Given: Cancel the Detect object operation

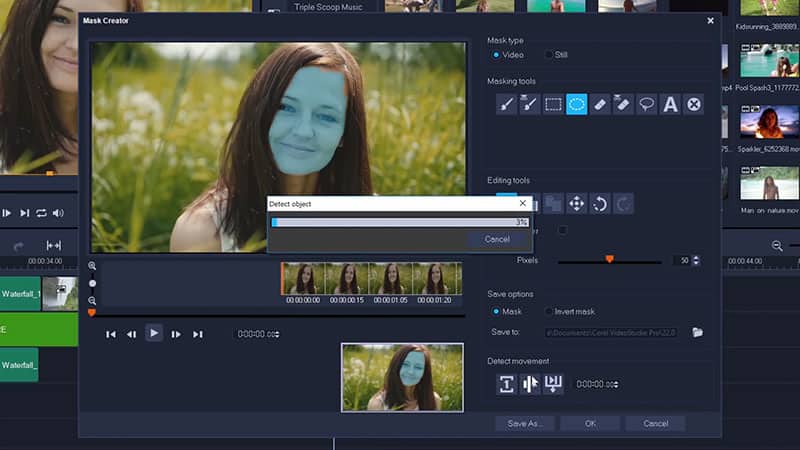Looking at the screenshot, I should tap(497, 239).
